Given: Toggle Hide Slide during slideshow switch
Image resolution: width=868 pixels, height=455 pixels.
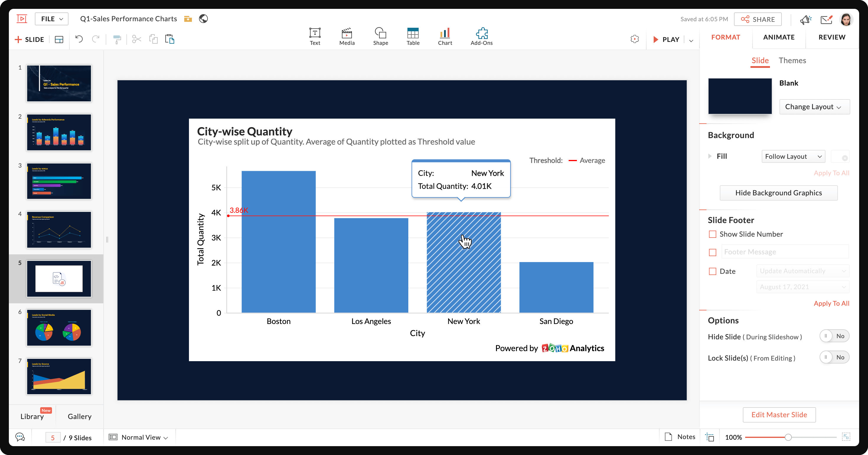Looking at the screenshot, I should click(834, 336).
